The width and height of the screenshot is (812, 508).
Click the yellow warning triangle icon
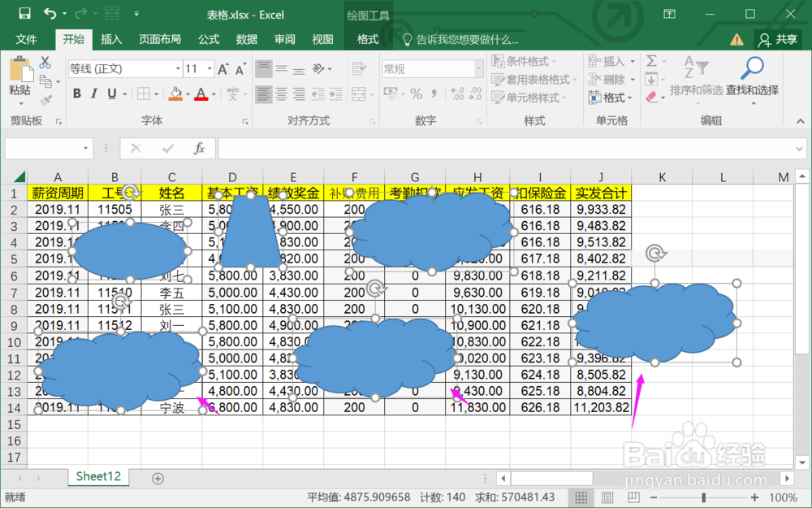[x=736, y=39]
